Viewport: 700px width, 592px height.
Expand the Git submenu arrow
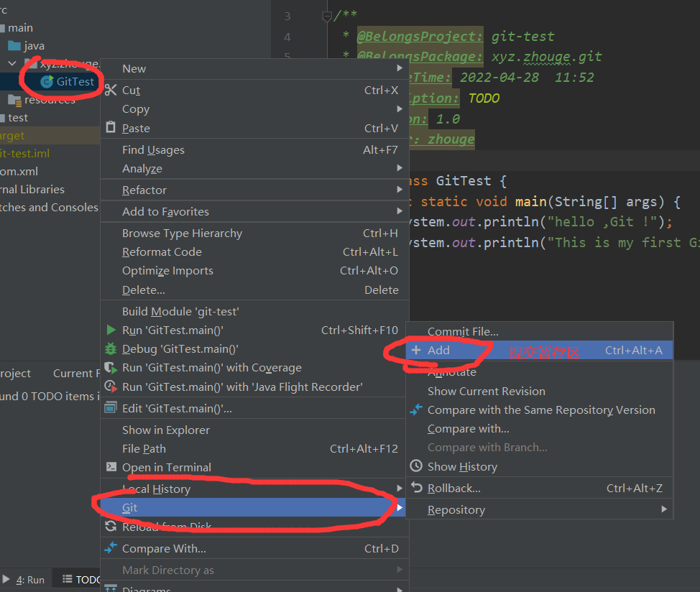click(400, 508)
